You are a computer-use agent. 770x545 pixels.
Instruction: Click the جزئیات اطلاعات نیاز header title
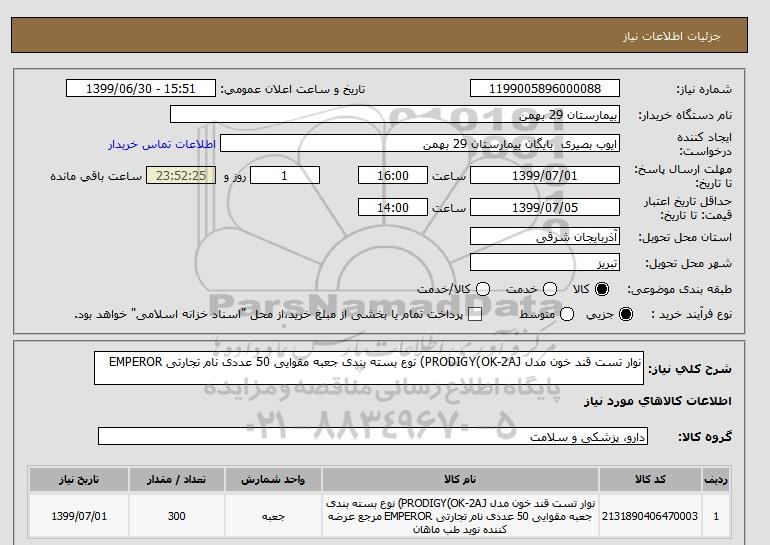click(x=671, y=36)
